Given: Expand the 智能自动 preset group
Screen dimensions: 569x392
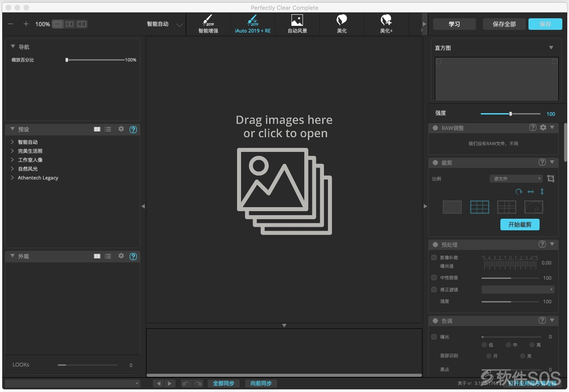Looking at the screenshot, I should (x=12, y=142).
